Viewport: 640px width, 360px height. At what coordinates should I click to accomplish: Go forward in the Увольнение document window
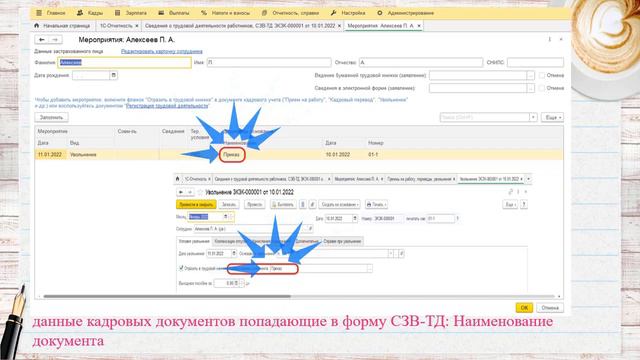coord(190,192)
